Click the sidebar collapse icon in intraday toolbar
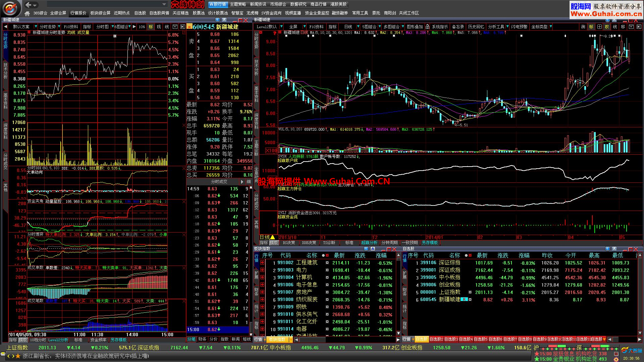Screen dimensions: 644x362 coord(182,26)
